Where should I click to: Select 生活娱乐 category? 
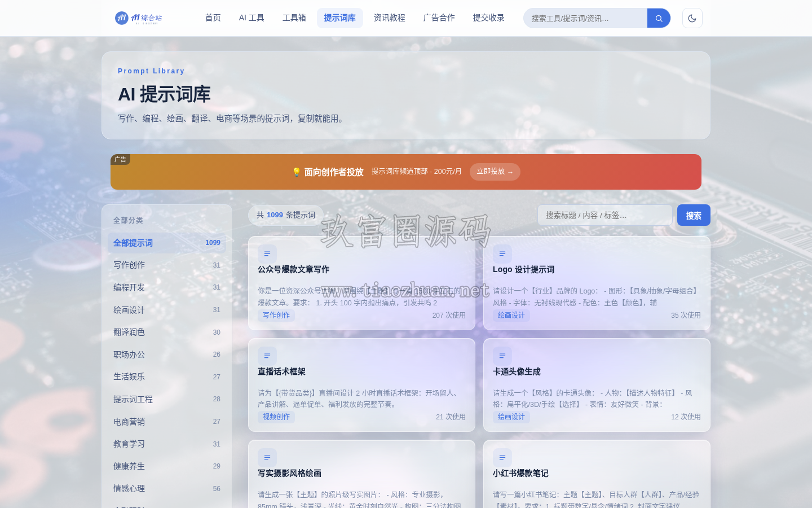167,376
